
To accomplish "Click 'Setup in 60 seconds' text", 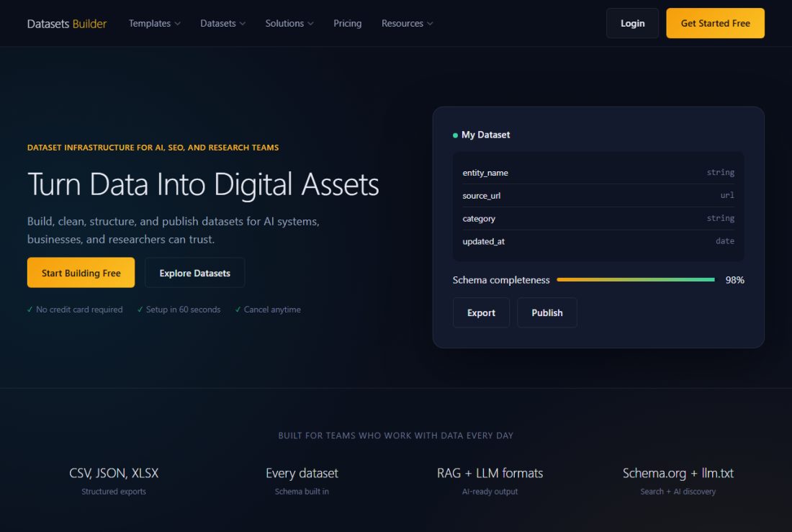I will pyautogui.click(x=184, y=310).
